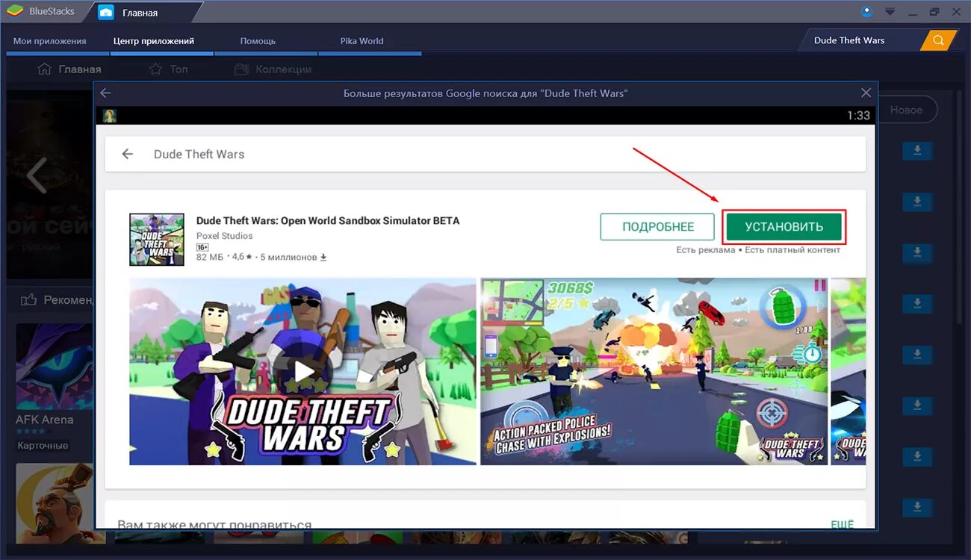The width and height of the screenshot is (971, 560).
Task: Click the Dude Theft Wars app icon
Action: [157, 240]
